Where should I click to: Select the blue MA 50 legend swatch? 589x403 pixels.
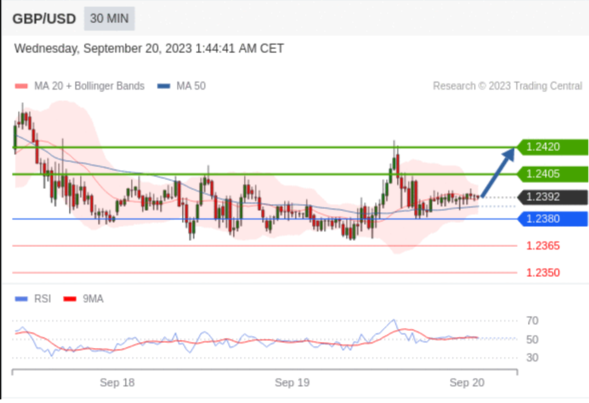163,86
